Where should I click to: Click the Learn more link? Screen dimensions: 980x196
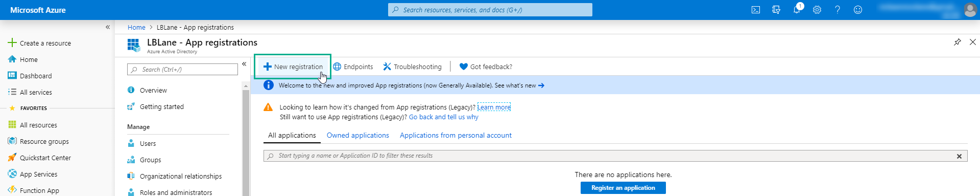click(x=494, y=107)
